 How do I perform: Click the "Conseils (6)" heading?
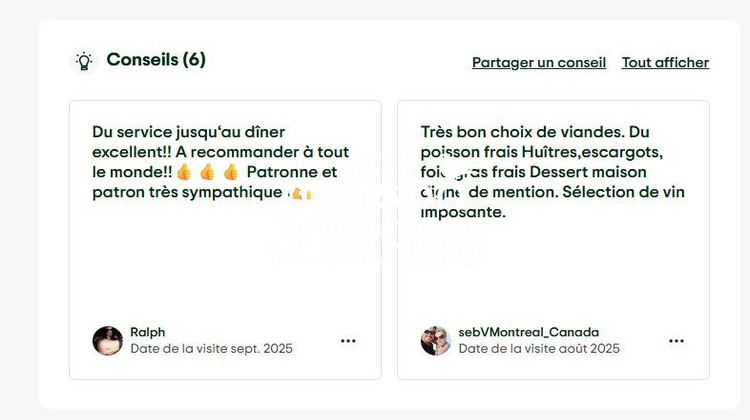point(156,60)
